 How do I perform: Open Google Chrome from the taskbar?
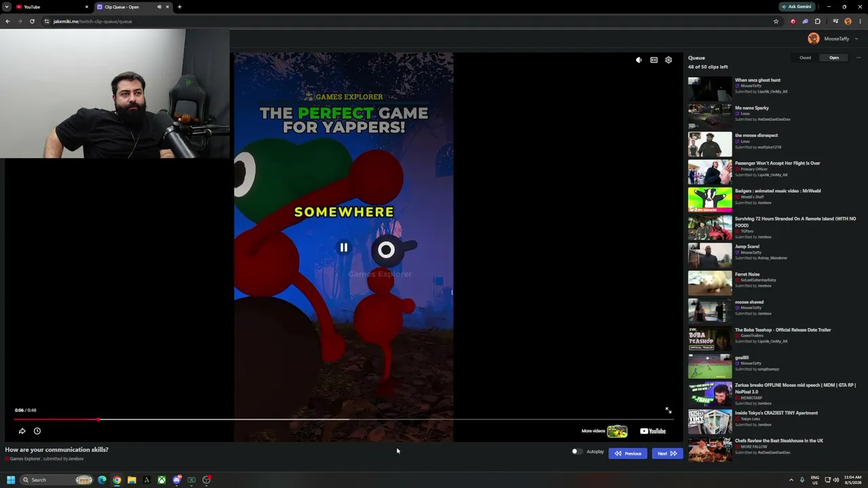tap(117, 480)
